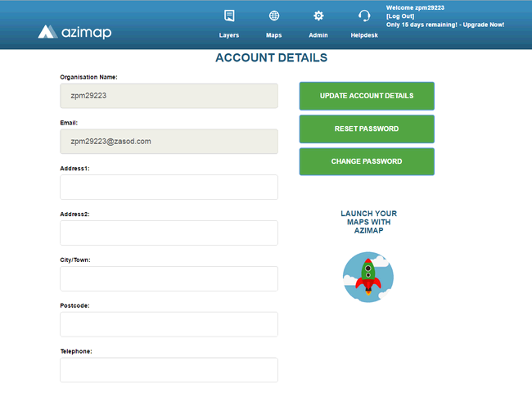Screen dimensions: 532x402
Task: Focus the Address1 input field
Action: tap(169, 187)
